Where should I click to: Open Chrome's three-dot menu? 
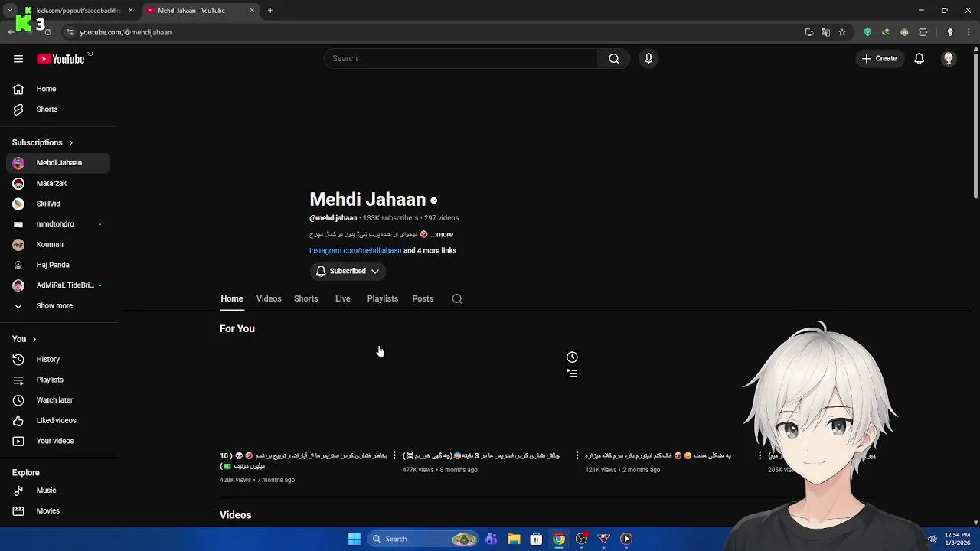click(969, 32)
